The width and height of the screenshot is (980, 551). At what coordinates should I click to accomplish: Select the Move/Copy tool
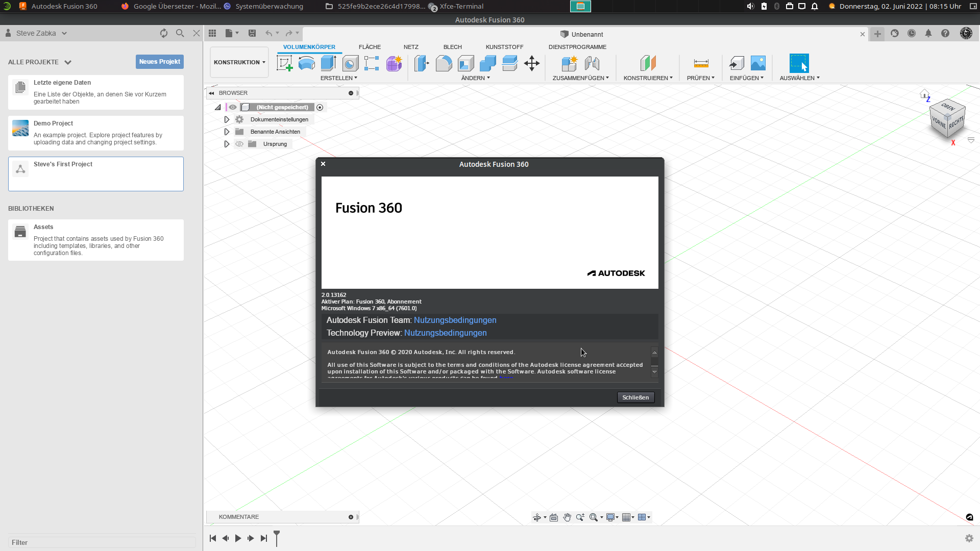pos(532,63)
